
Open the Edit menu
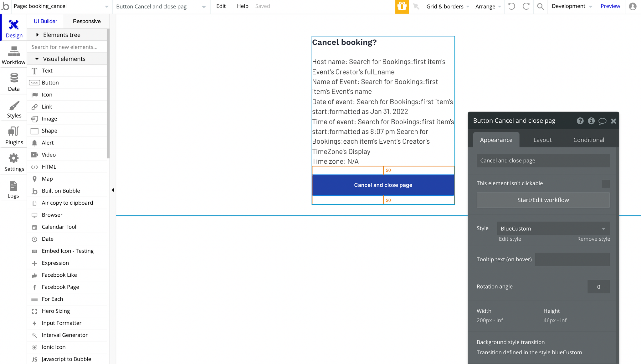221,6
